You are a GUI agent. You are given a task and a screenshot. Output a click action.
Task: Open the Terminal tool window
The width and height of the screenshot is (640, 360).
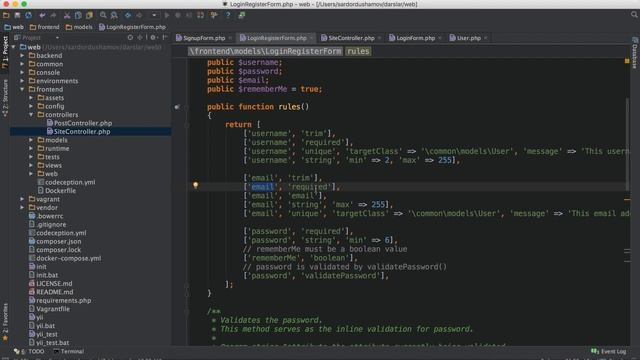(x=69, y=351)
